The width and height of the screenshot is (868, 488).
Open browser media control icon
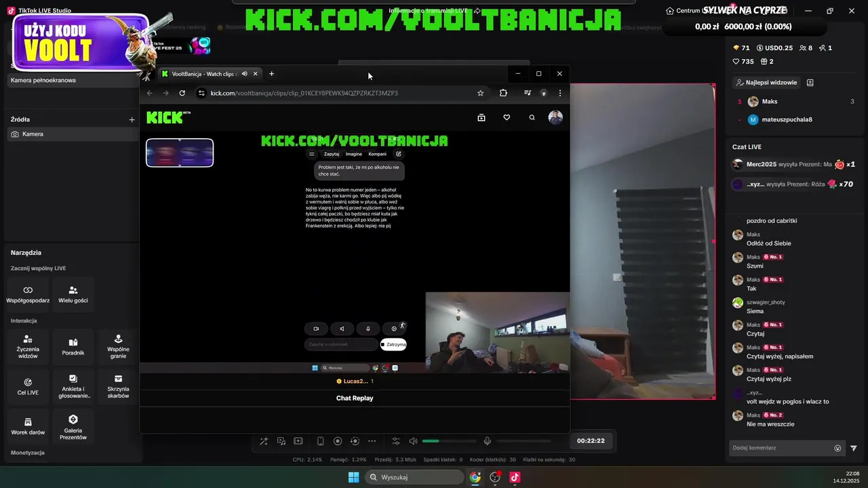pyautogui.click(x=527, y=93)
